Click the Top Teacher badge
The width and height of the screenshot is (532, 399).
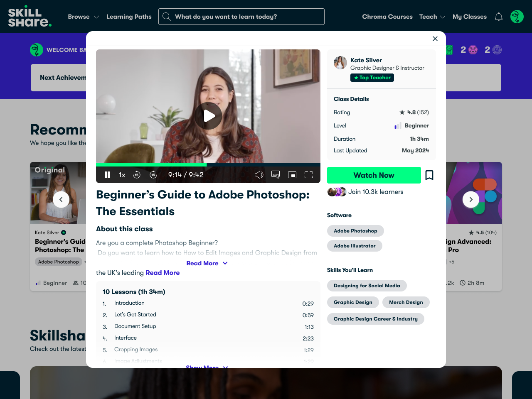coord(372,78)
